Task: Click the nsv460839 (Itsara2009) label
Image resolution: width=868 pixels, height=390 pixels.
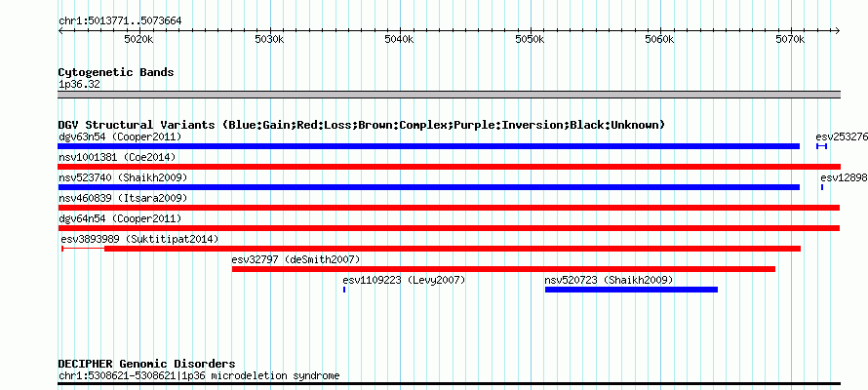Action: coord(123,198)
